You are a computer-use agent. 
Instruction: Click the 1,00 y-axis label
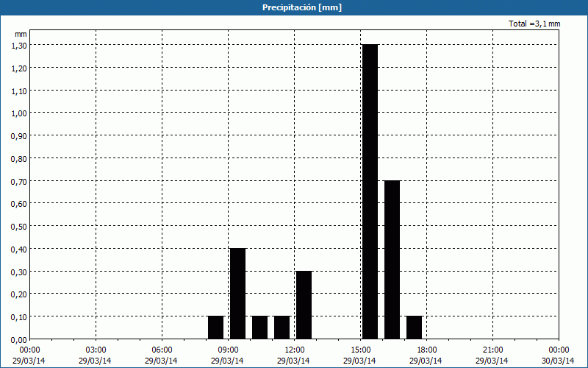click(19, 113)
